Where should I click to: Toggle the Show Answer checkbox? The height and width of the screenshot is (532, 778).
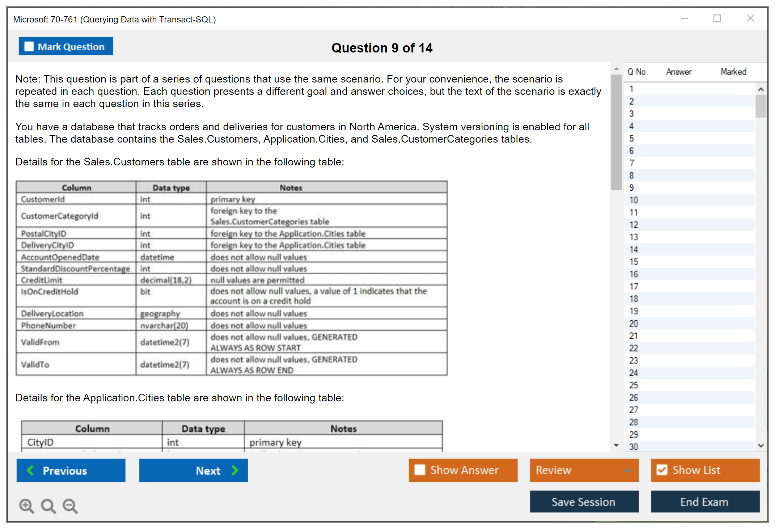[420, 470]
